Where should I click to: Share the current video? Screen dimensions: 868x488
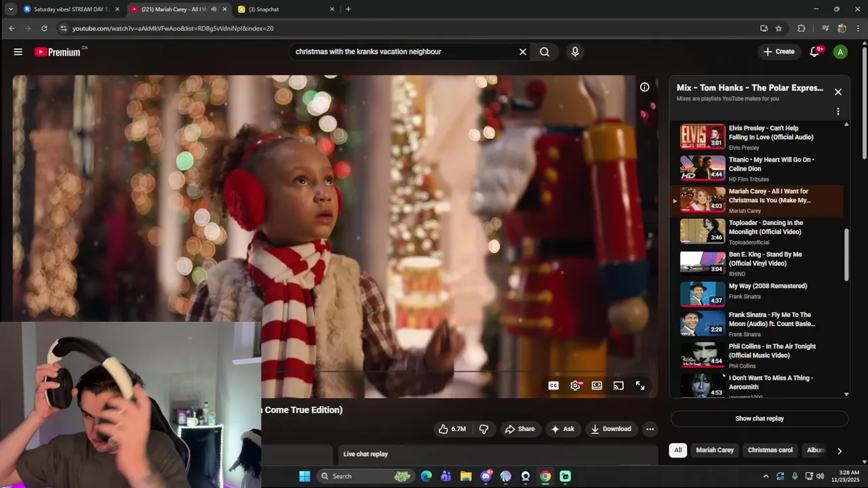[519, 429]
